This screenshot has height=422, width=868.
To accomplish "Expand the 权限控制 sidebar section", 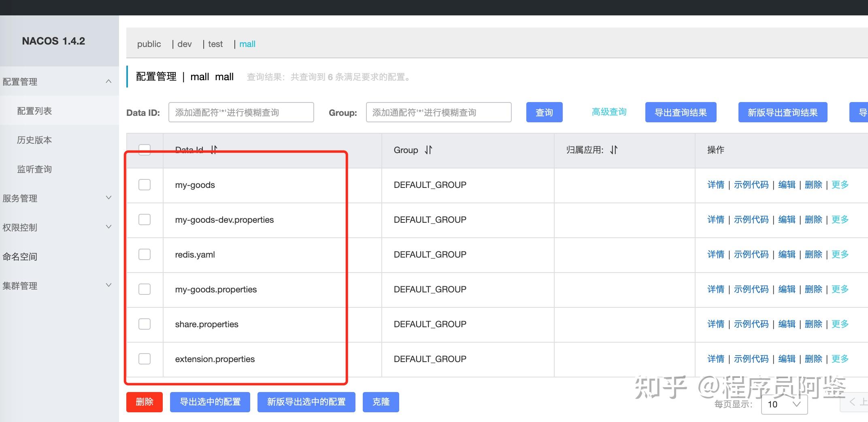I will pyautogui.click(x=60, y=227).
